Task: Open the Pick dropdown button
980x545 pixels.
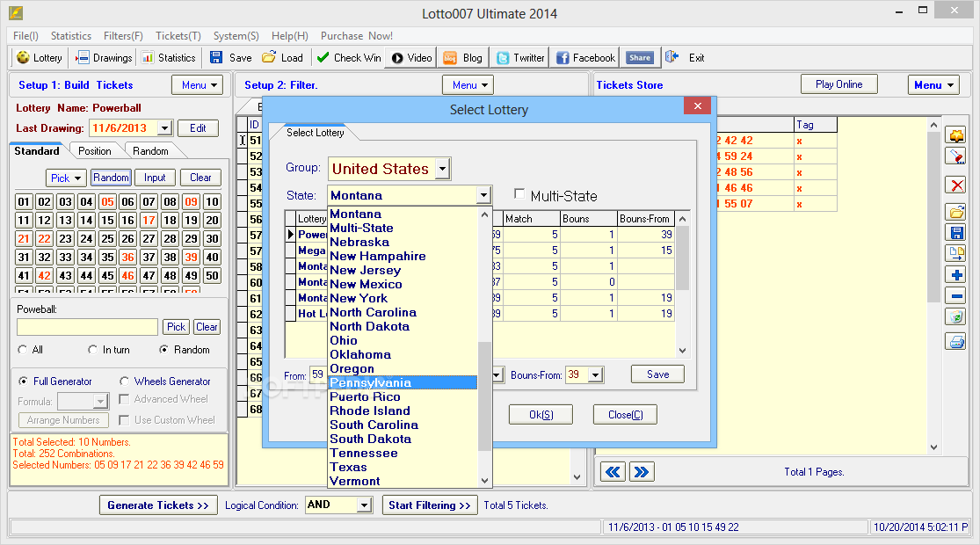Action: (x=66, y=178)
